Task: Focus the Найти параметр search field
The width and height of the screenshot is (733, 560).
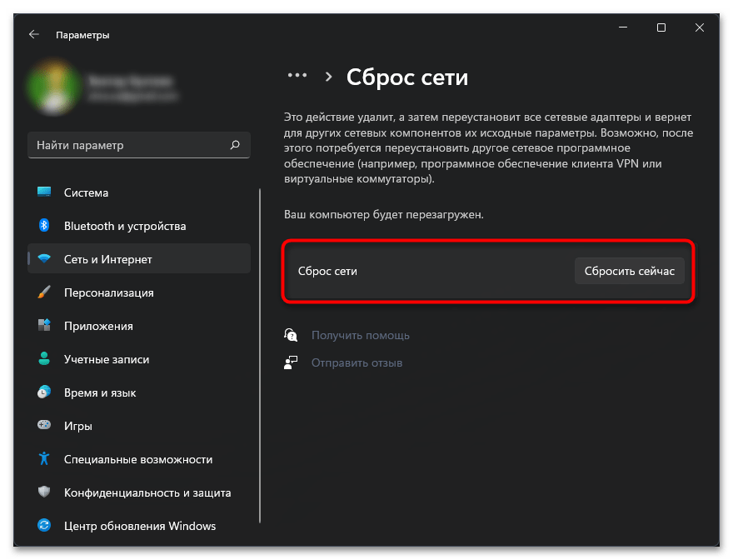Action: [139, 145]
